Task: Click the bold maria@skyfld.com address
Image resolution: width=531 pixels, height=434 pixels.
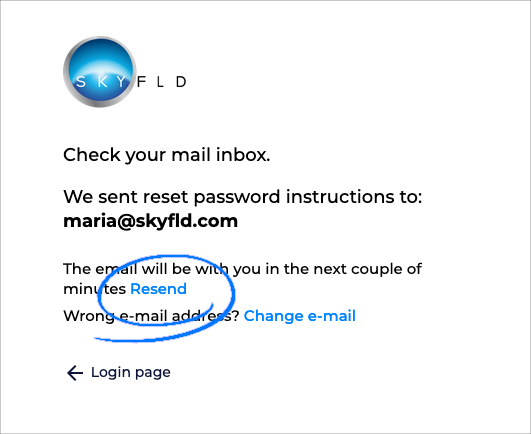Action: (150, 221)
